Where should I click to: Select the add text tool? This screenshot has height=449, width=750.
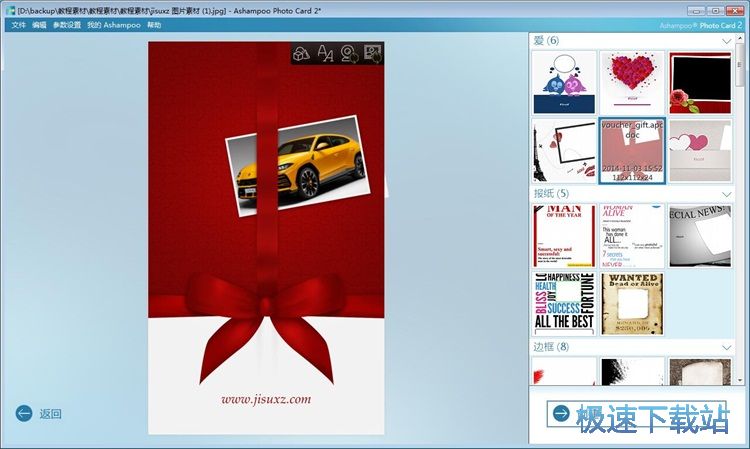tap(325, 54)
